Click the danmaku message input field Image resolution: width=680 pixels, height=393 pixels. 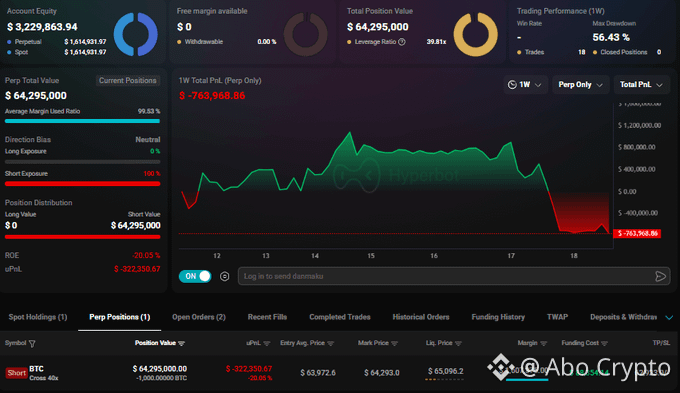tap(454, 276)
